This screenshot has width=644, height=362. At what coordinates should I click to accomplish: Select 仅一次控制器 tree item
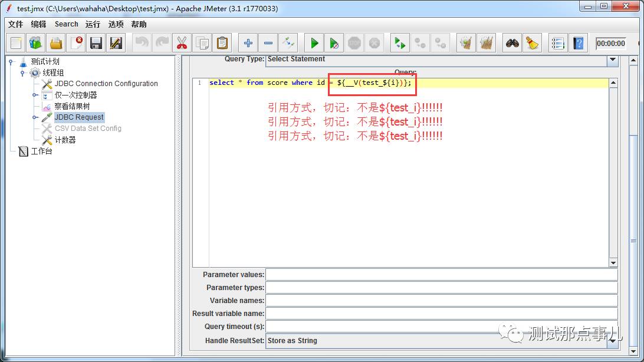point(75,96)
